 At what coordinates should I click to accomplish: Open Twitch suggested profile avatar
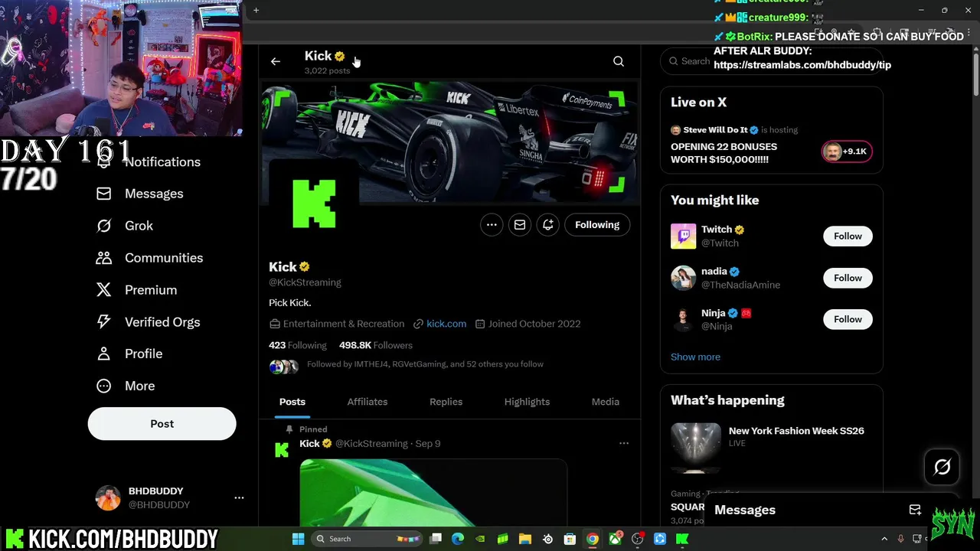coord(684,236)
